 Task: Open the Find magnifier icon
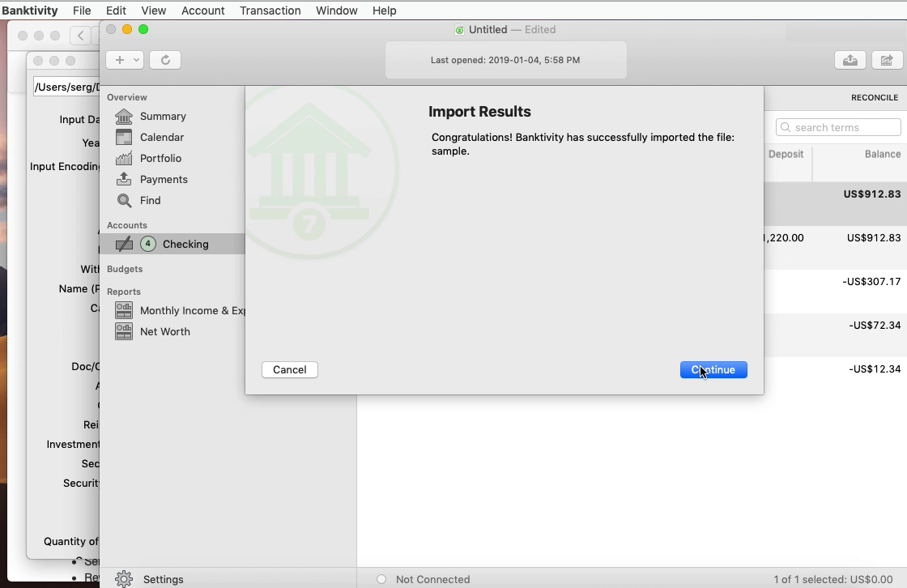point(124,200)
